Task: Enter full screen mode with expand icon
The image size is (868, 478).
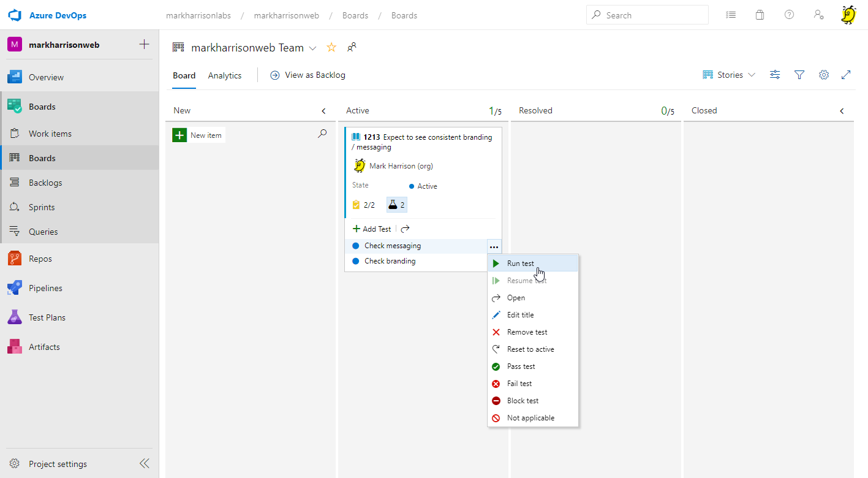Action: 846,75
